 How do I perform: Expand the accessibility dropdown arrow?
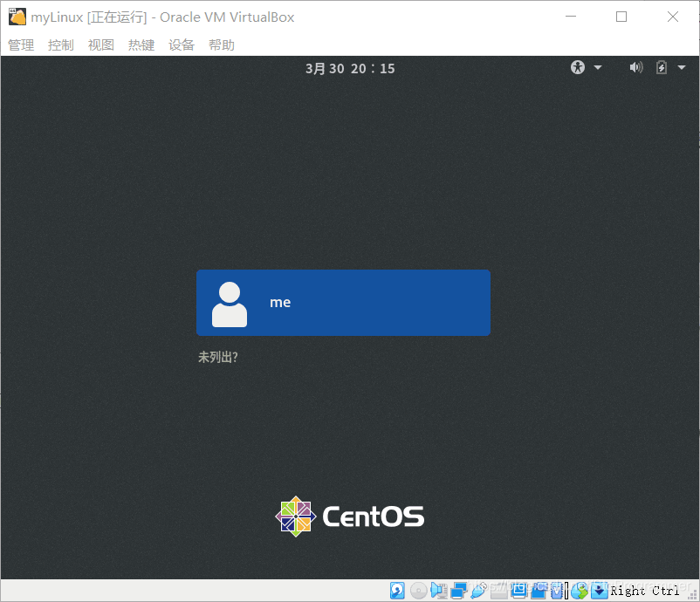(x=598, y=68)
